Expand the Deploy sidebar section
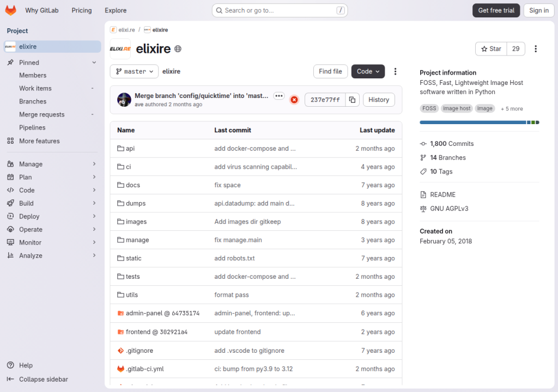The width and height of the screenshot is (558, 392). click(52, 216)
